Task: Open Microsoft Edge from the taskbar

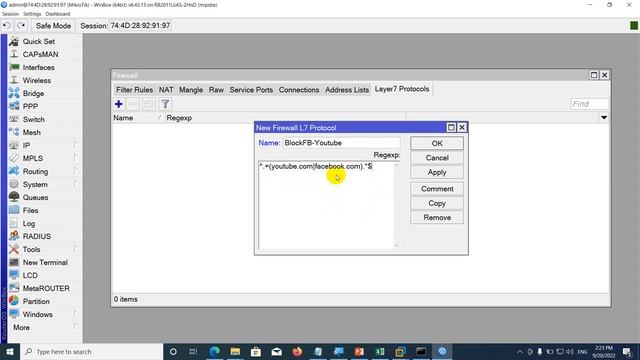Action: click(215, 351)
